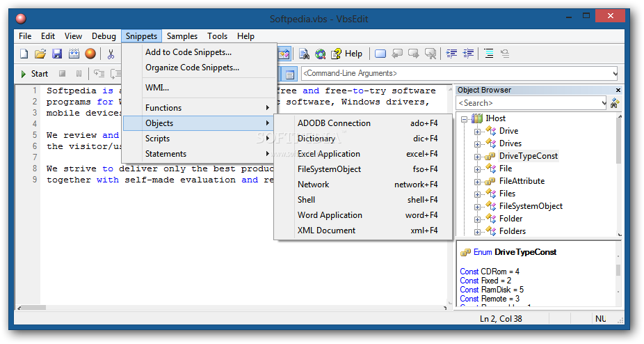Expand the Drives tree node
The width and height of the screenshot is (644, 344).
pyautogui.click(x=477, y=144)
